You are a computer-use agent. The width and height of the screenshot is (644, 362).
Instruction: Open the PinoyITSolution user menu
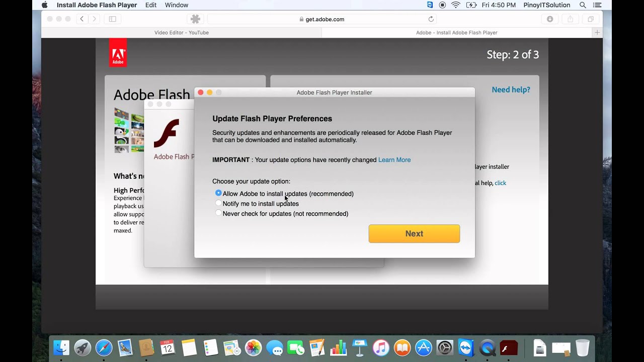(547, 5)
